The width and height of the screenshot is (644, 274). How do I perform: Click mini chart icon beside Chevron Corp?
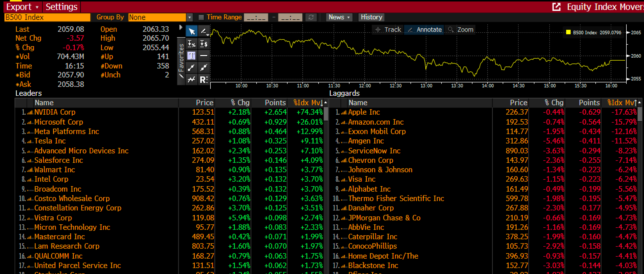(344, 161)
